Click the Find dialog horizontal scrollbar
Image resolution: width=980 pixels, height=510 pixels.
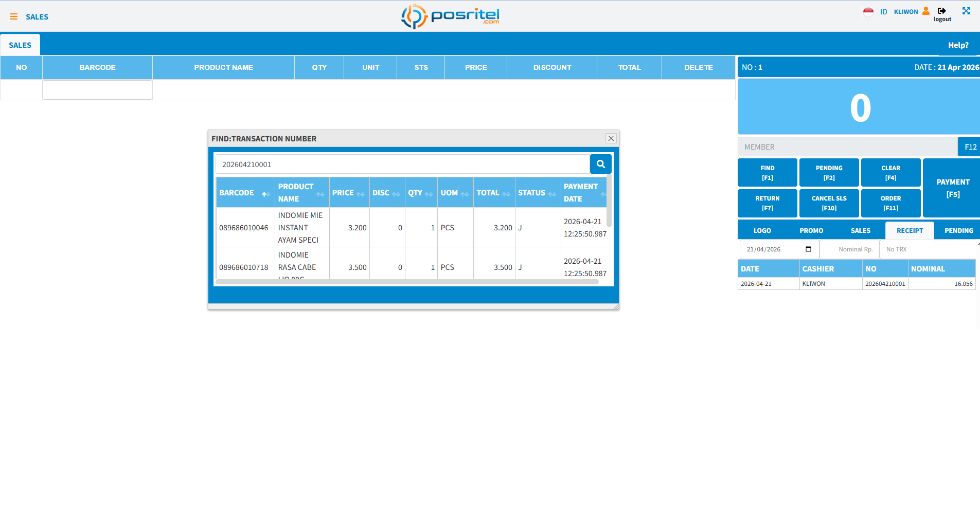coord(407,282)
